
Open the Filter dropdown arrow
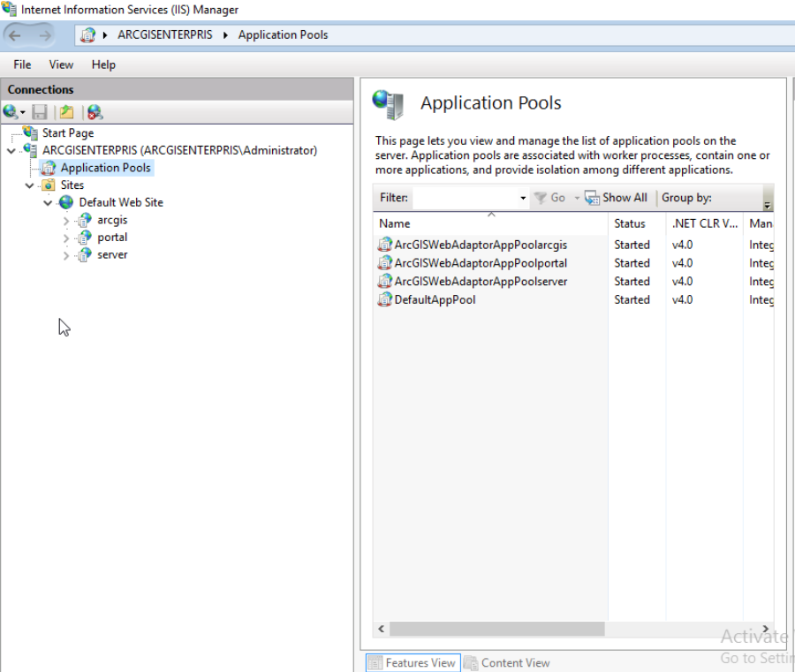coord(523,198)
